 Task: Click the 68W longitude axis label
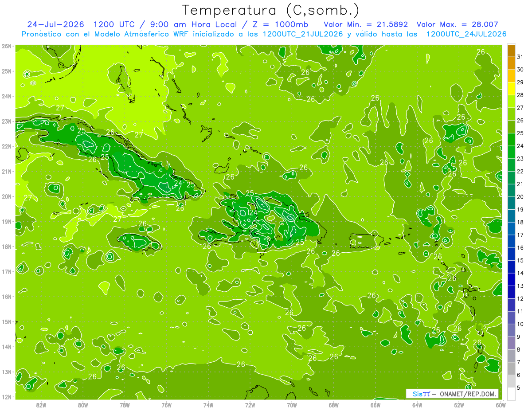point(333,405)
